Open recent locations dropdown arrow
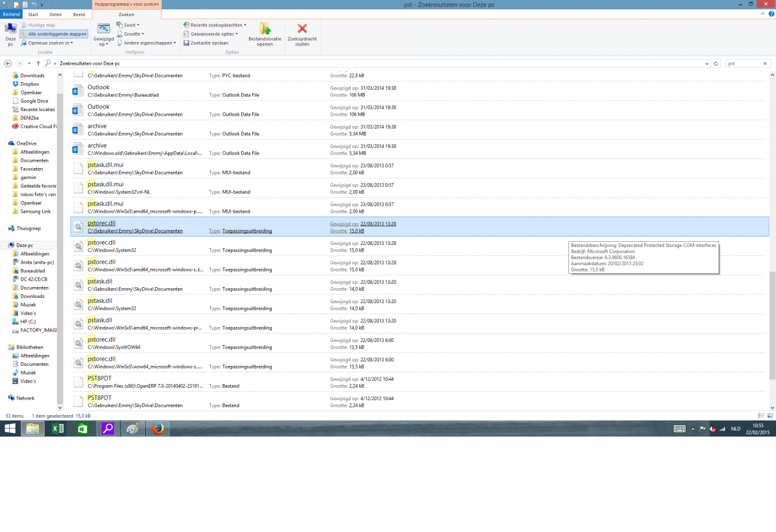Viewport: 776px width, 532px height. pyautogui.click(x=29, y=63)
